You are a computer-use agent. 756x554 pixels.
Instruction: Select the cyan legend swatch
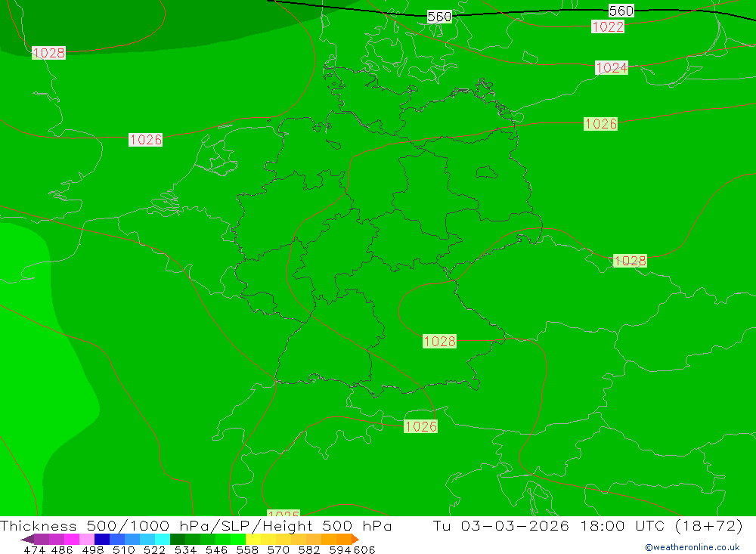point(163,539)
